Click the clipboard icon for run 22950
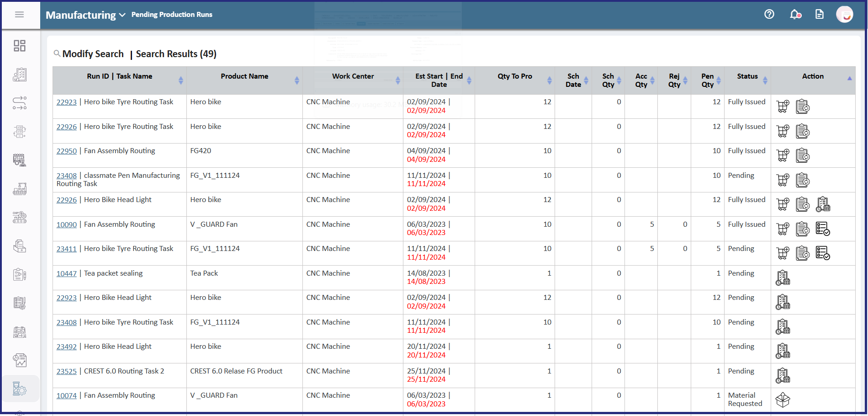 [803, 155]
